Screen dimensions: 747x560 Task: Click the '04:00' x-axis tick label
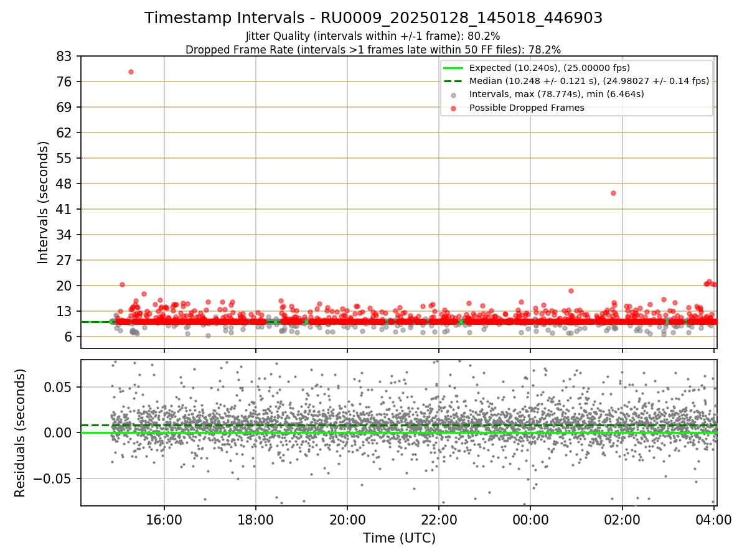coord(713,520)
